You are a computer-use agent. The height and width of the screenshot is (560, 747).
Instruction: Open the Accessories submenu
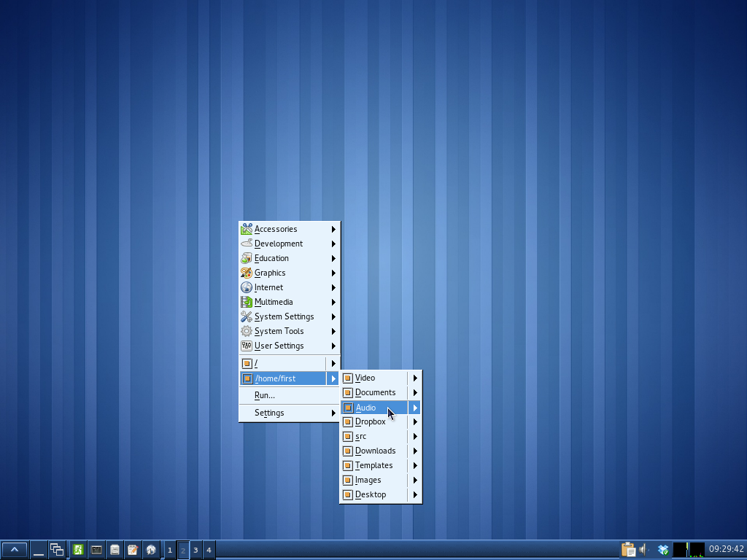[x=289, y=229]
